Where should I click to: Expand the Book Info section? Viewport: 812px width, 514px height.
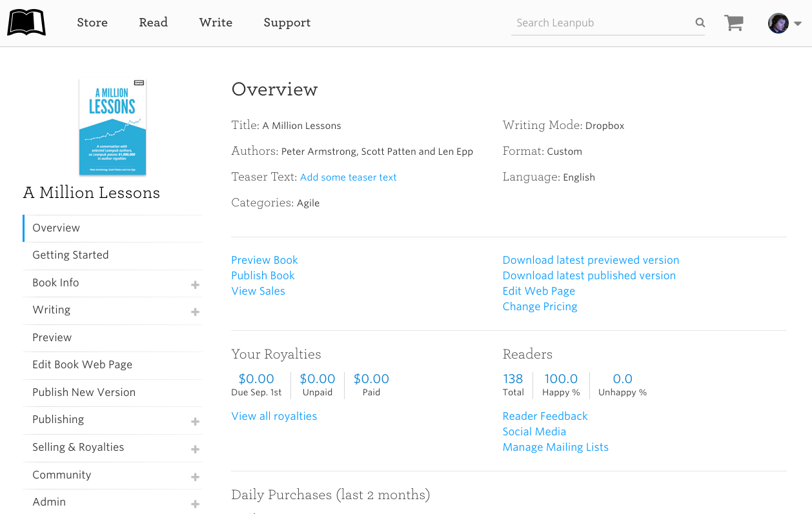coord(195,284)
